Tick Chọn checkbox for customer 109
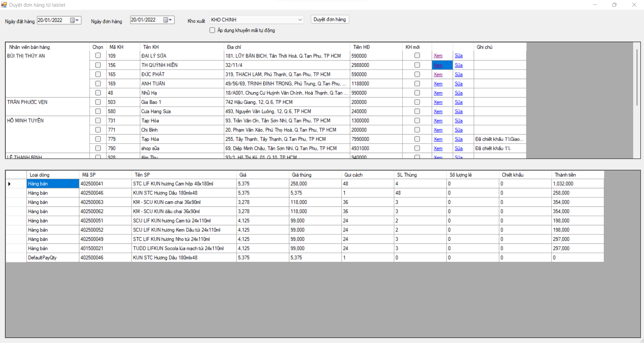 98,55
